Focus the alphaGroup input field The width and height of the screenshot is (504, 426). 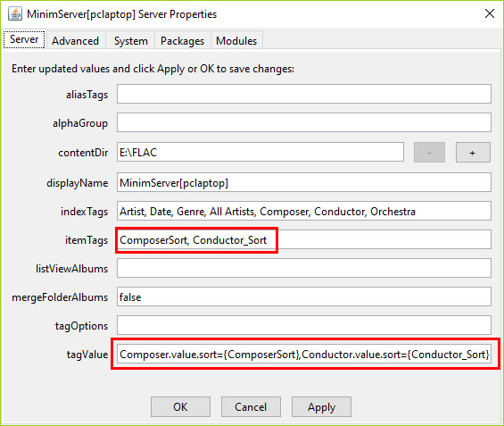coord(304,122)
